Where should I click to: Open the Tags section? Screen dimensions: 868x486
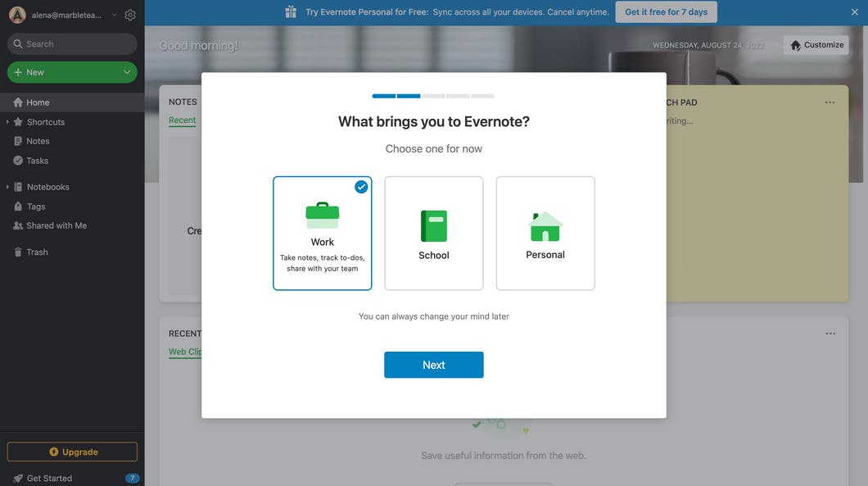click(x=35, y=206)
